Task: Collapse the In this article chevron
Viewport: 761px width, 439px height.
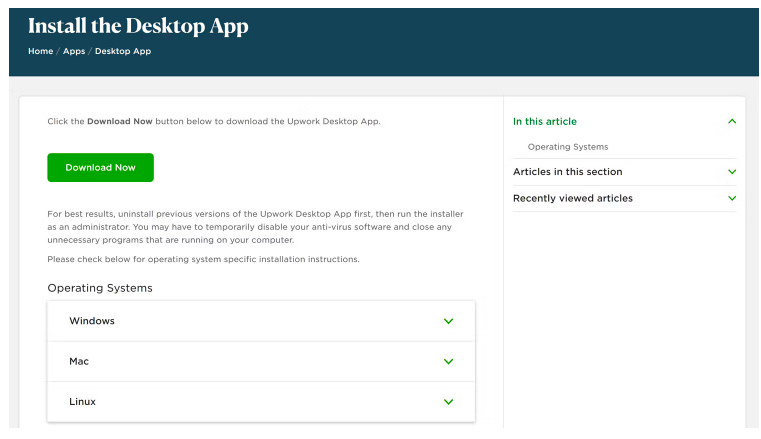Action: [x=732, y=121]
